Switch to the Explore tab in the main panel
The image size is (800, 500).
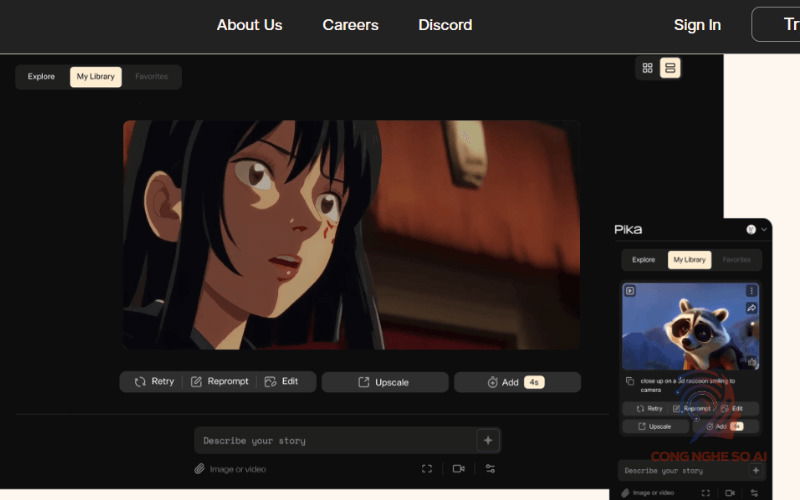[41, 77]
